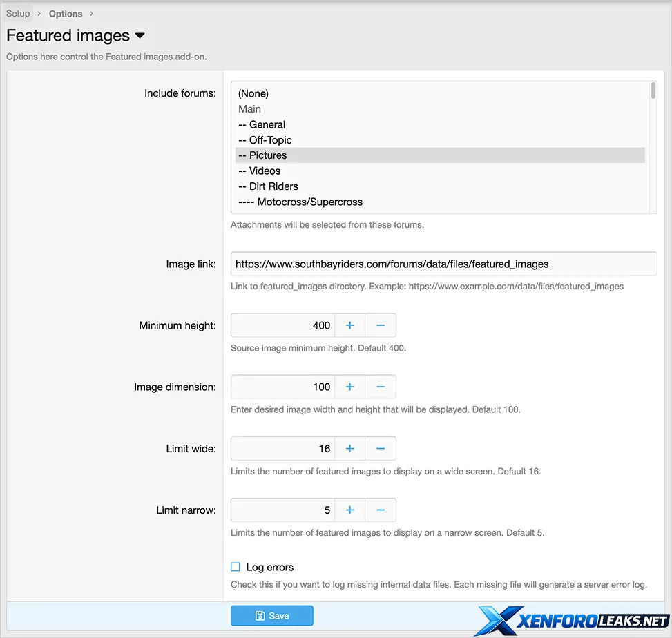
Task: Click the Image link text field
Action: click(x=443, y=264)
